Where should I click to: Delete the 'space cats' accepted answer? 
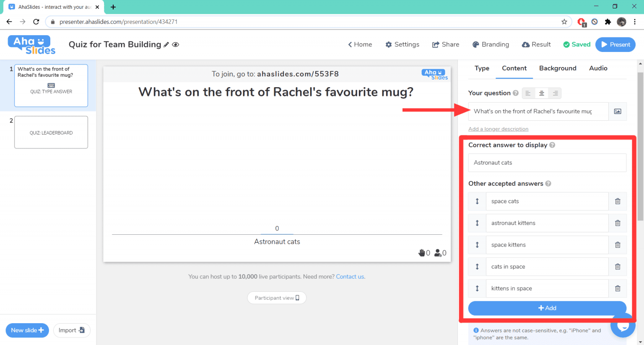click(618, 201)
